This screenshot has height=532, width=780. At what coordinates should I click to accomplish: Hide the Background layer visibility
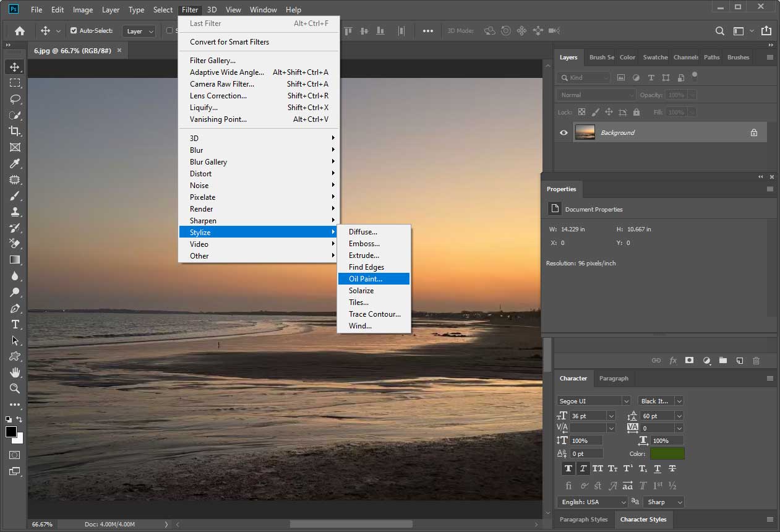click(563, 132)
